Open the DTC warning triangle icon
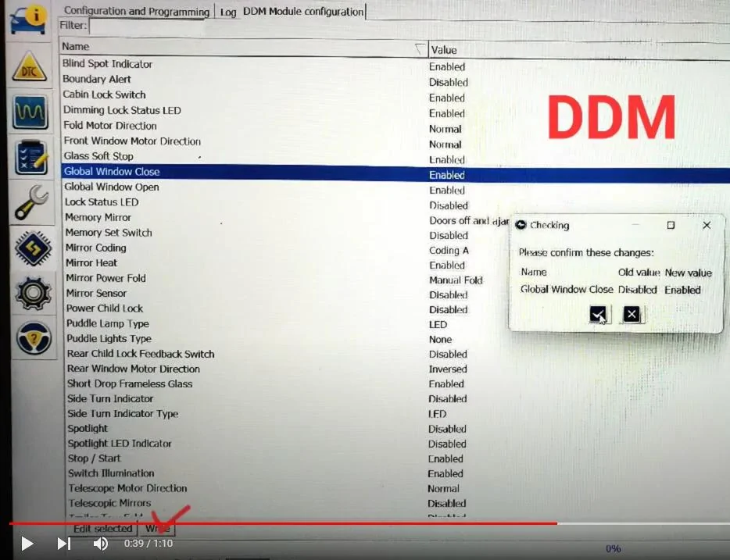The image size is (730, 560). [30, 66]
